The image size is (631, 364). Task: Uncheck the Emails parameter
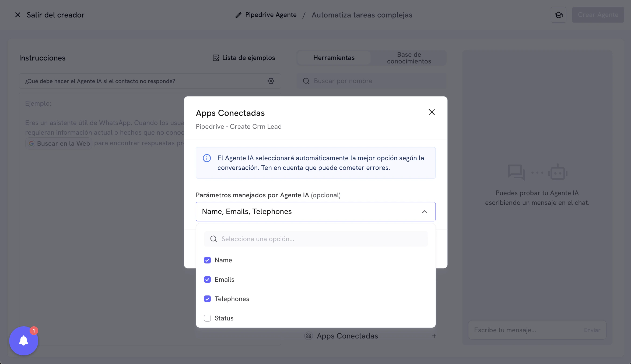pos(207,279)
